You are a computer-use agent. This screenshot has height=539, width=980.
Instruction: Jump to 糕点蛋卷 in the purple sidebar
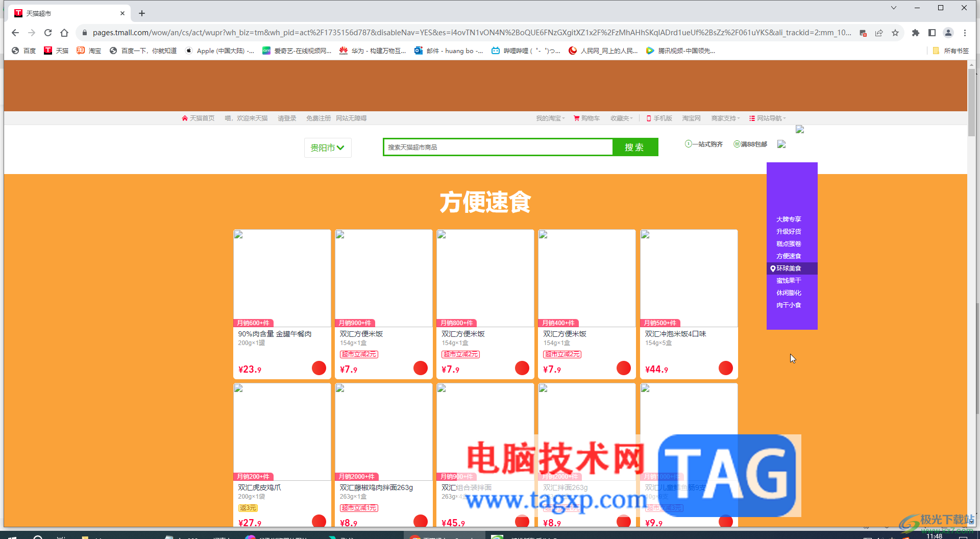[789, 244]
